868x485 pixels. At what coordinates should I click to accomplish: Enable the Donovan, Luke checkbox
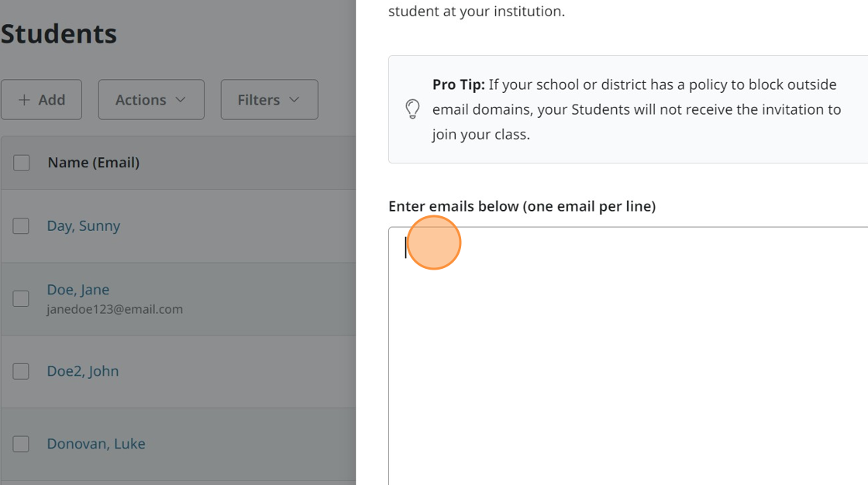(21, 444)
